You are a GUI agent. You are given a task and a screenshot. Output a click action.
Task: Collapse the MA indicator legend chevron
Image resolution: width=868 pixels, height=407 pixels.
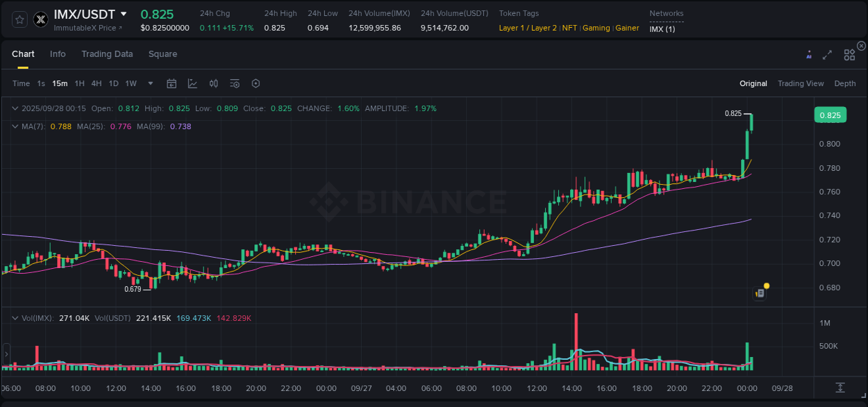pyautogui.click(x=15, y=126)
